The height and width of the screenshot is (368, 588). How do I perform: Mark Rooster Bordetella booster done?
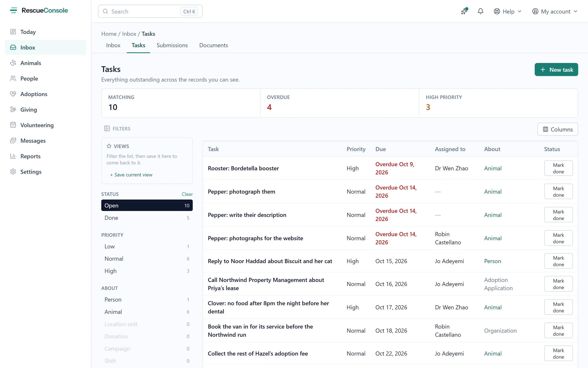tap(558, 168)
